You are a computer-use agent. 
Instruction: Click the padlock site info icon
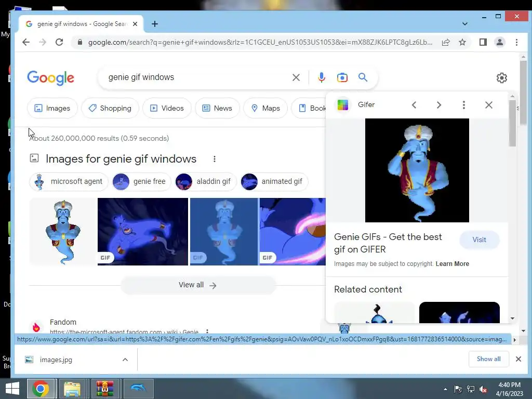tap(79, 42)
